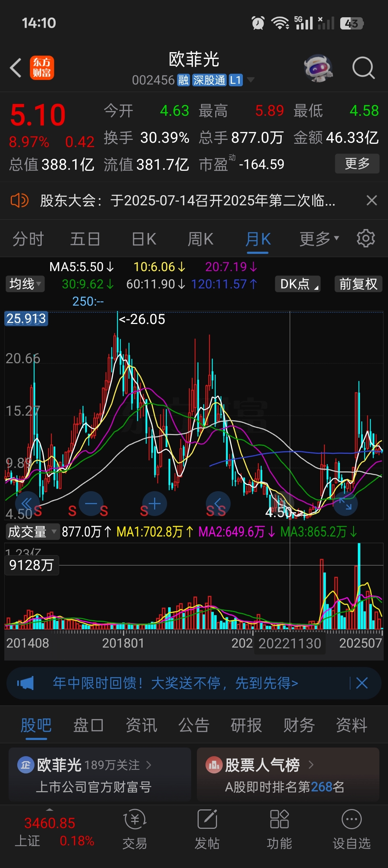Open 发帖 post composer icon
The height and width of the screenshot is (868, 388).
[x=207, y=830]
